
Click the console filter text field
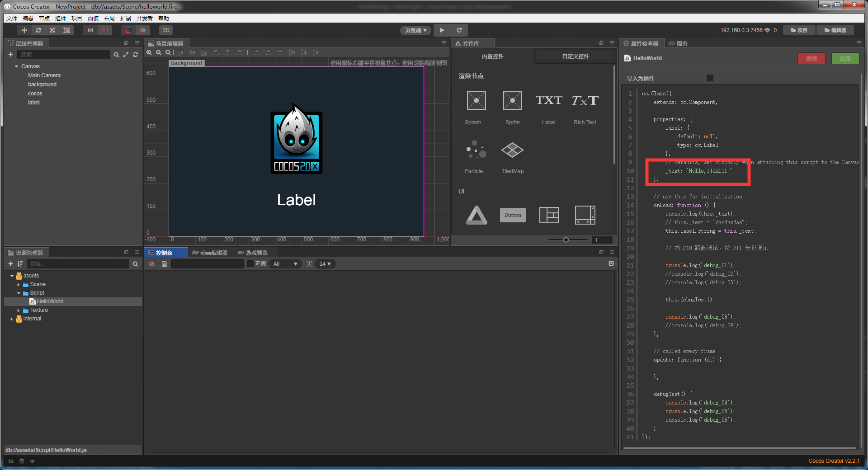[x=208, y=264]
